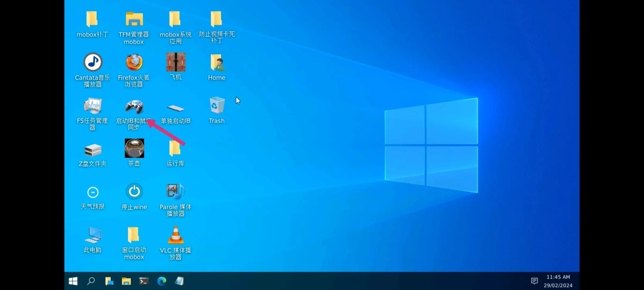Open the Parole media player icon
This screenshot has height=290, width=644.
point(175,192)
